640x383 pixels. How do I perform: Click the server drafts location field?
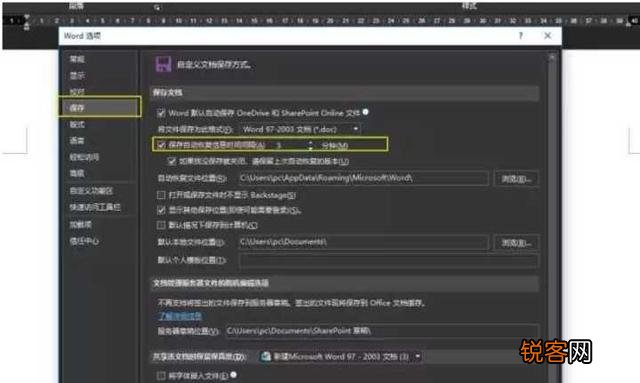click(x=382, y=331)
